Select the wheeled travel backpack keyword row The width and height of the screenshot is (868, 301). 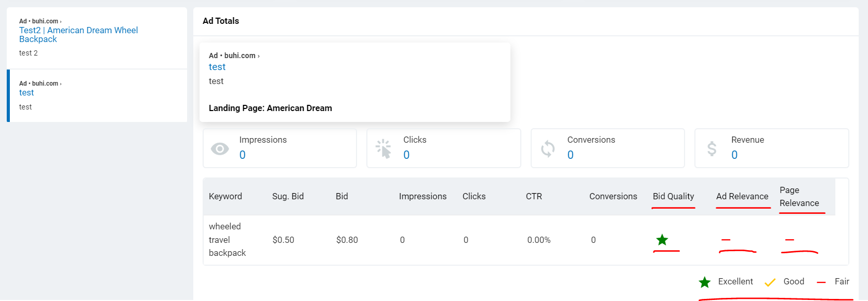pyautogui.click(x=227, y=240)
